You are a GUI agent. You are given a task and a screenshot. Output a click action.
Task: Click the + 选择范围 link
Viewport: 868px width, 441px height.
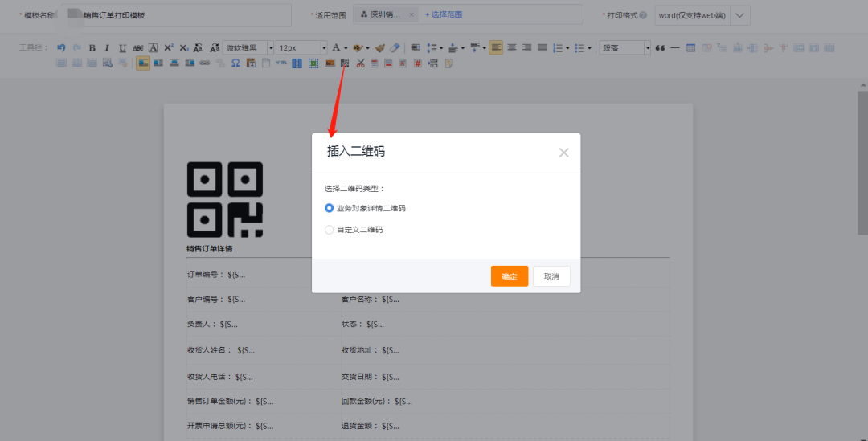[443, 15]
